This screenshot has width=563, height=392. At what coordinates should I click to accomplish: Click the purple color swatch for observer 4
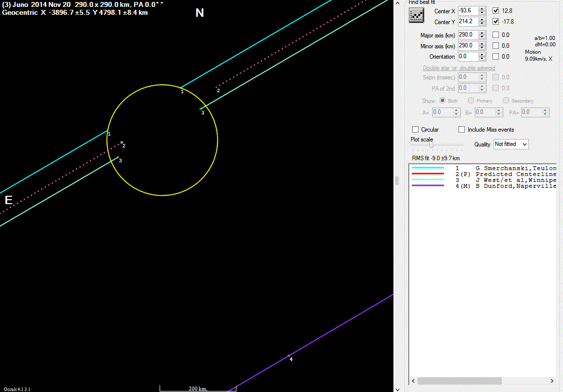428,185
